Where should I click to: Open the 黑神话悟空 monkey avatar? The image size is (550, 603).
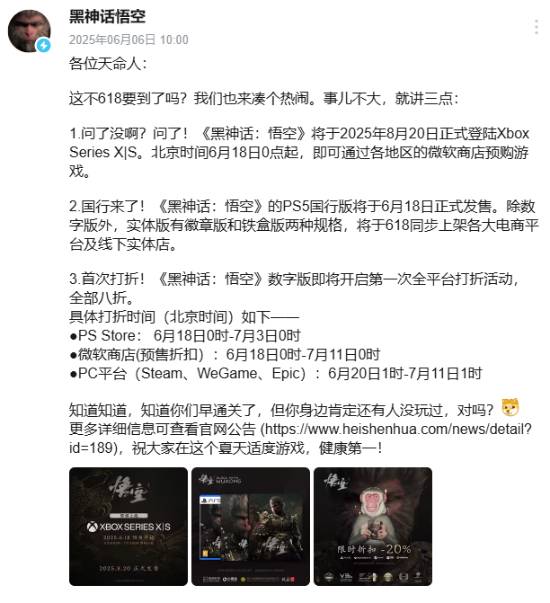(29, 31)
